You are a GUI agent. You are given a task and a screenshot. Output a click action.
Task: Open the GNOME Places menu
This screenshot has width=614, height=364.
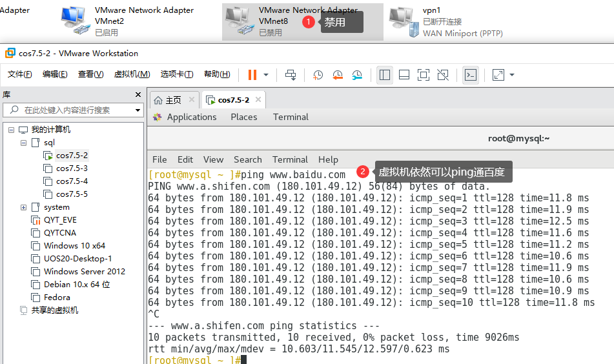(x=244, y=117)
